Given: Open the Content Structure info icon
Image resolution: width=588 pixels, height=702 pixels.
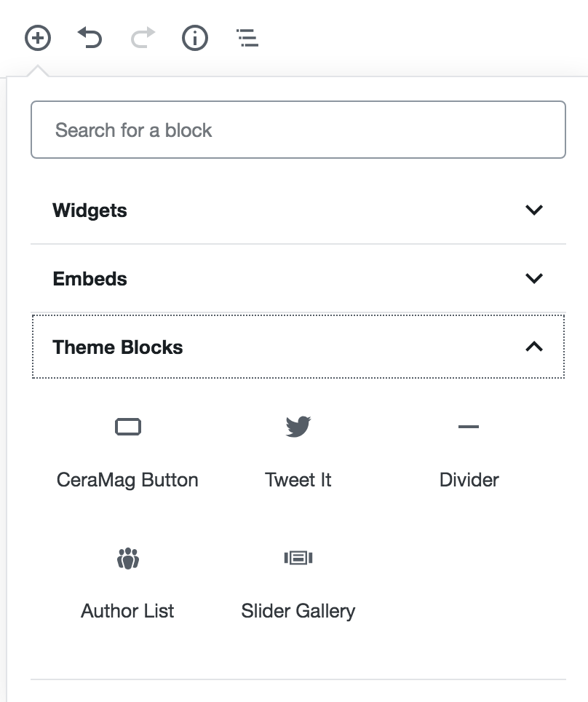Looking at the screenshot, I should tap(194, 38).
